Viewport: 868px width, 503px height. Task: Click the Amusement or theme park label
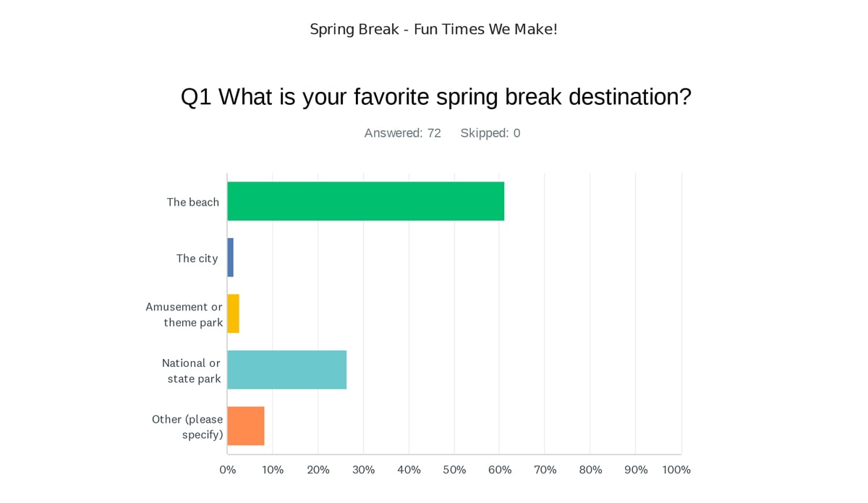tap(184, 315)
